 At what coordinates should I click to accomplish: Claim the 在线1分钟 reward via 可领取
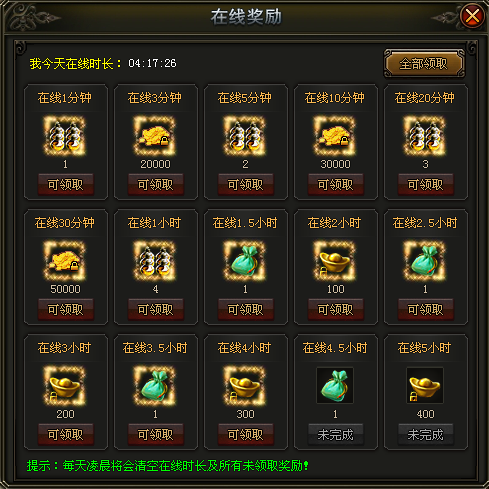coord(66,184)
